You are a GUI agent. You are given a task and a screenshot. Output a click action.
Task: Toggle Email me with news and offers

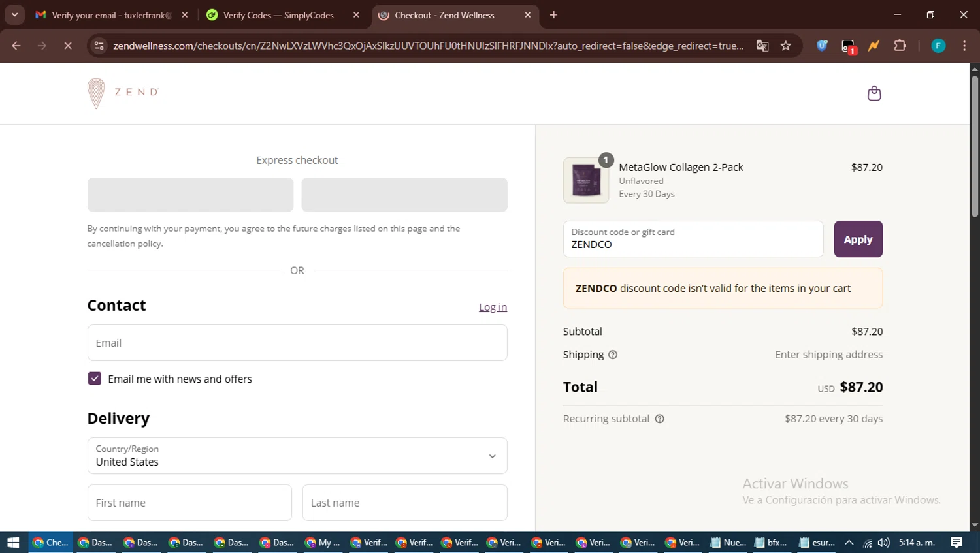(x=95, y=379)
